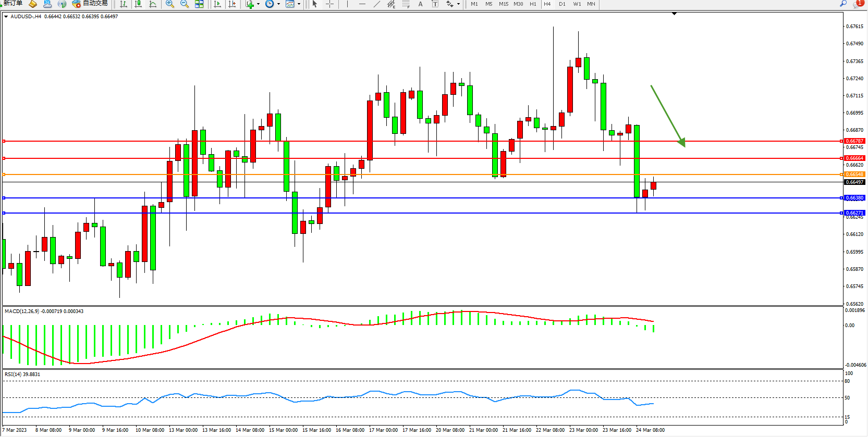Click the orange horizontal line at 0.66548
Viewport: 868px width, 437px height.
(x=417, y=174)
